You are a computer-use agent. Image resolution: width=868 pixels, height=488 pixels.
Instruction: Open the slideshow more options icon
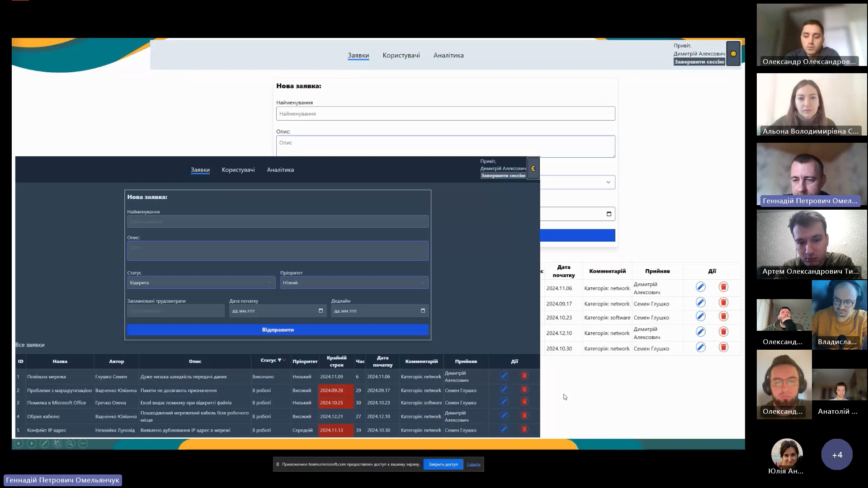83,443
